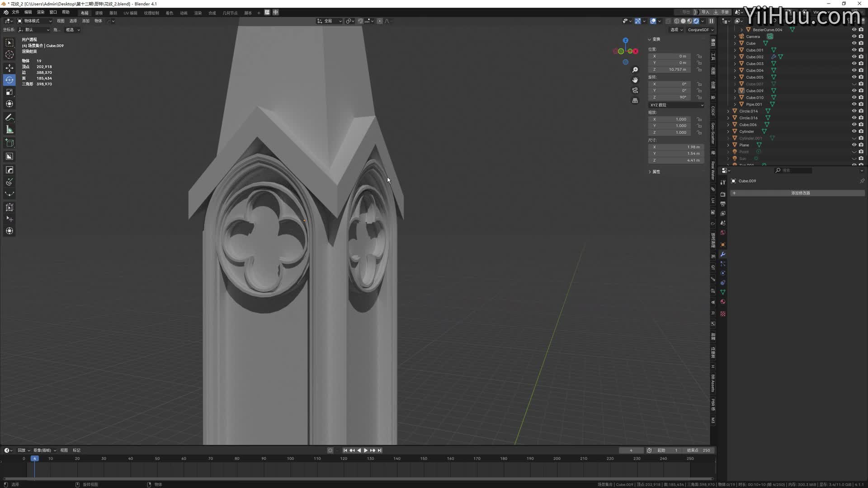Toggle visibility of Plane object
The width and height of the screenshot is (868, 488).
tap(854, 145)
